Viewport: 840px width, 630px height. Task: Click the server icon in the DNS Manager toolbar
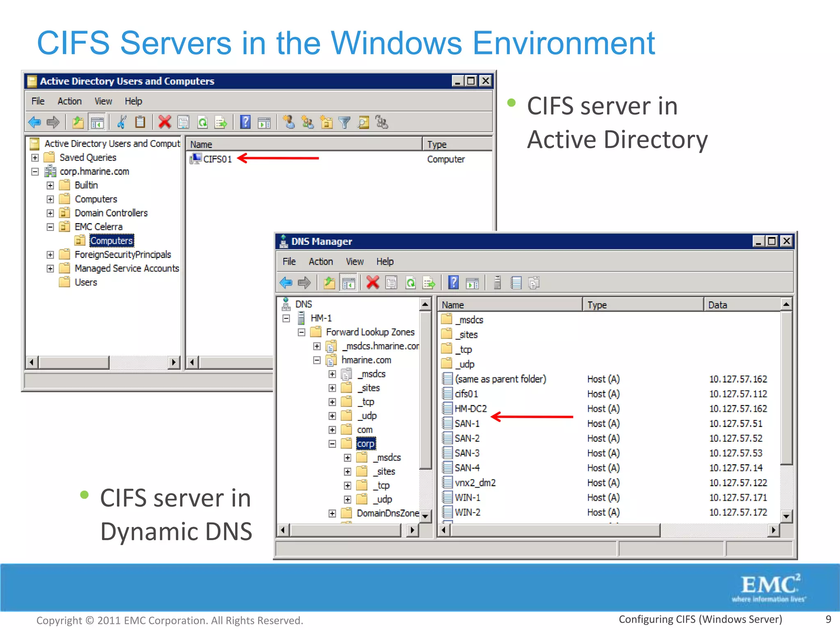click(497, 283)
